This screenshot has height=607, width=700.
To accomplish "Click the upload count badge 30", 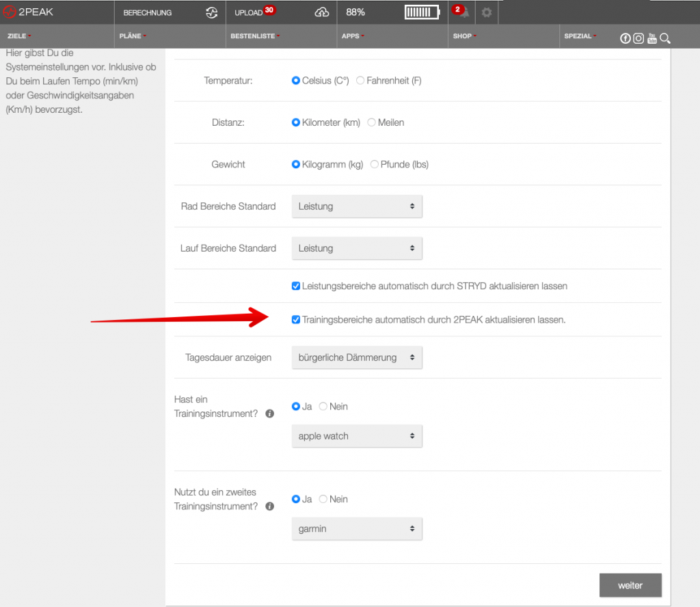I will 269,10.
